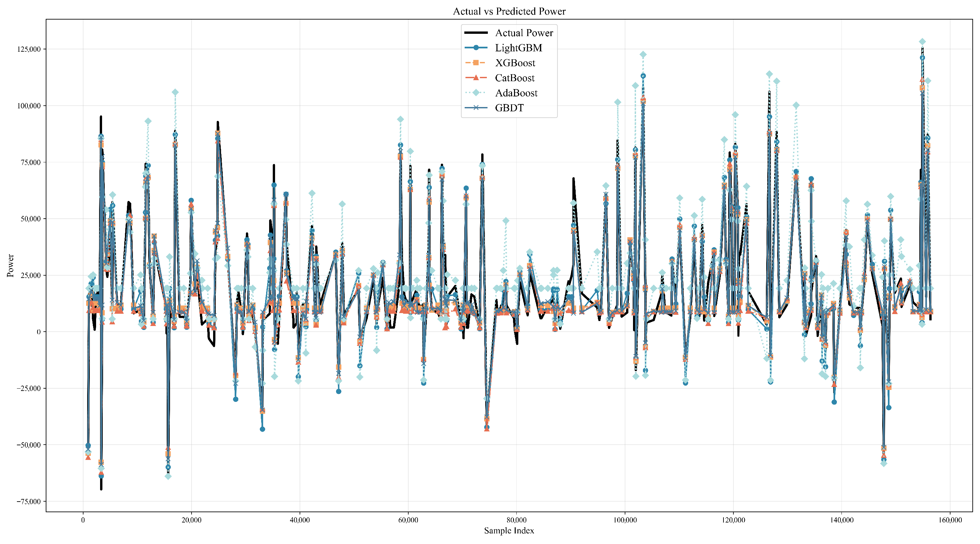Click the AdaBoost legend text
Image resolution: width=980 pixels, height=544 pixels.
pyautogui.click(x=516, y=93)
